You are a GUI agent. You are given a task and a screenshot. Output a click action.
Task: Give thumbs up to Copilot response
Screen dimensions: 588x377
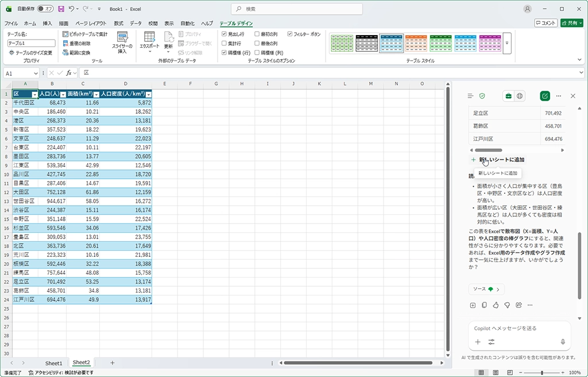pos(495,305)
